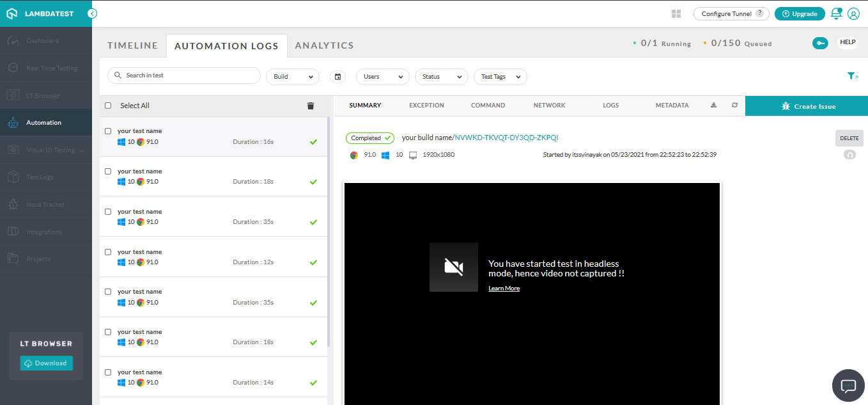Image resolution: width=868 pixels, height=405 pixels.
Task: Tick checkbox for the 12s duration test
Action: (x=108, y=252)
